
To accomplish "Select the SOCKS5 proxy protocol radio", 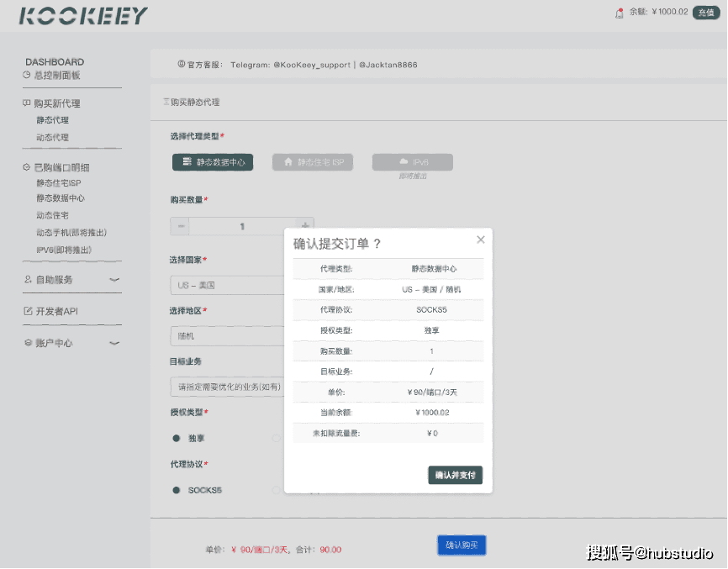I will (175, 490).
